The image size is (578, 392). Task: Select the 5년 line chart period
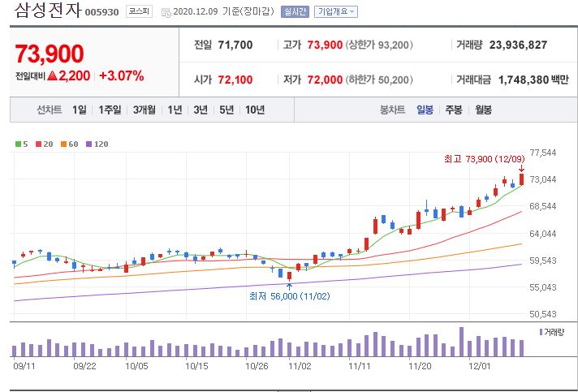click(x=226, y=110)
